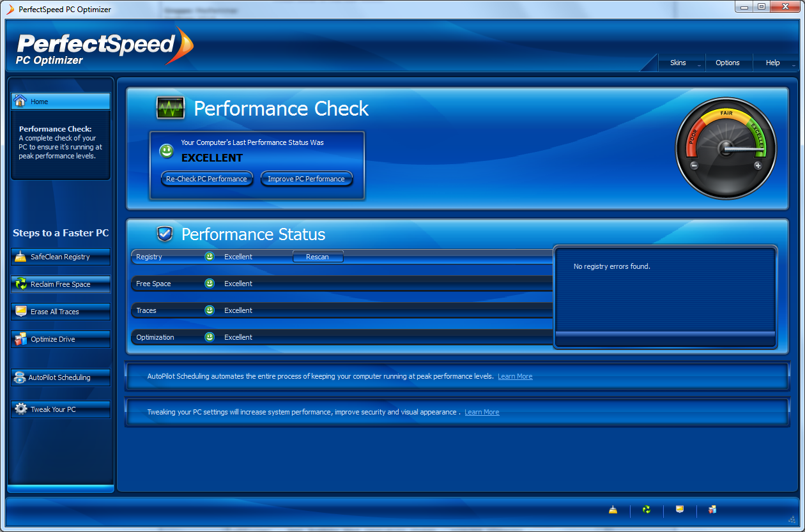Click the colored blocks icon in the bottom bar
805x532 pixels.
[x=712, y=509]
